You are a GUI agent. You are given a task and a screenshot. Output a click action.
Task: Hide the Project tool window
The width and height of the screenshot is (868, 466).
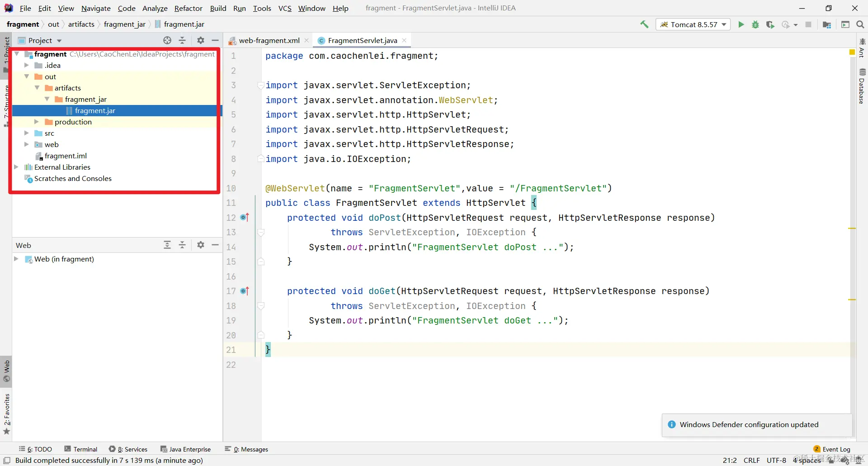tap(215, 40)
